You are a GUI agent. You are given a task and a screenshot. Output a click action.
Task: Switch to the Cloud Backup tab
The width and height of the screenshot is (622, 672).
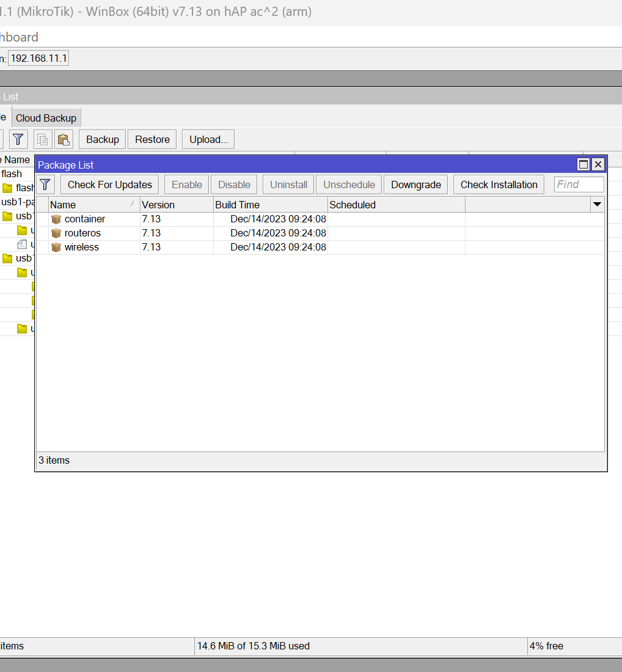click(x=46, y=118)
